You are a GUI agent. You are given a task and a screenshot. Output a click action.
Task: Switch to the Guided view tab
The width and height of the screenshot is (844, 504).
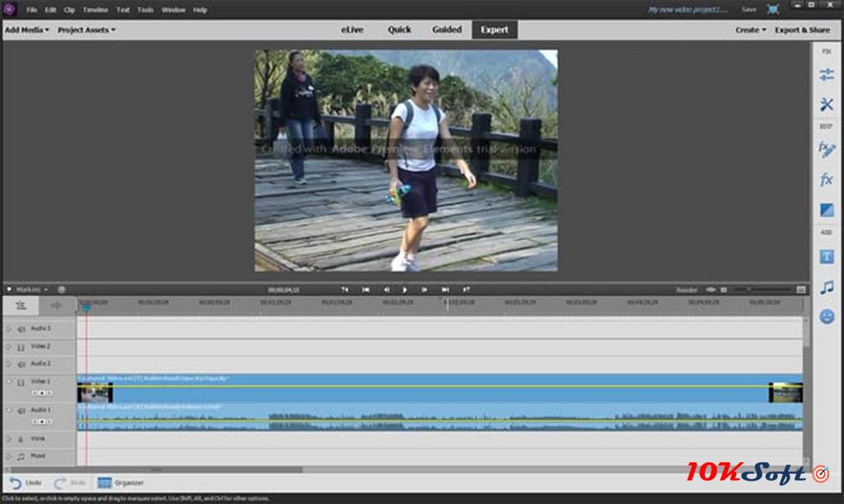(447, 29)
